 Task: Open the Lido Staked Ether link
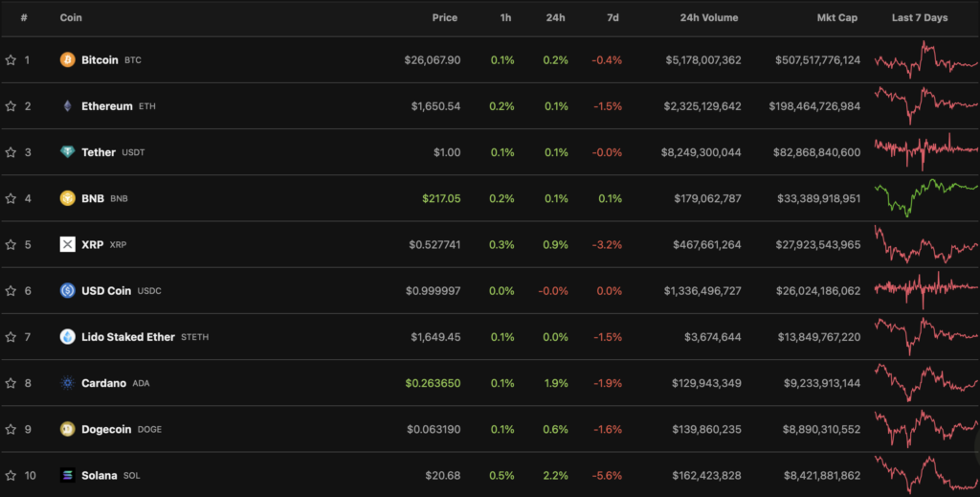[x=128, y=337]
